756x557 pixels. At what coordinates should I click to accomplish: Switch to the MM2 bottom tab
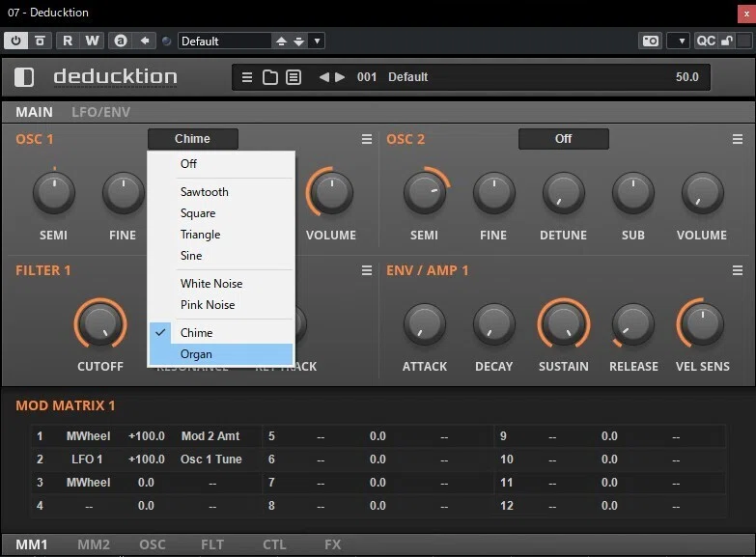94,545
